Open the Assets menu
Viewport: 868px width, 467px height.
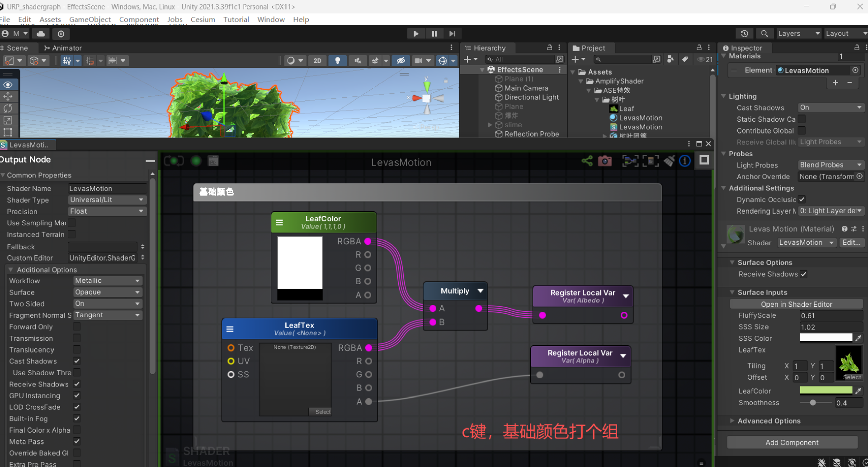[50, 19]
